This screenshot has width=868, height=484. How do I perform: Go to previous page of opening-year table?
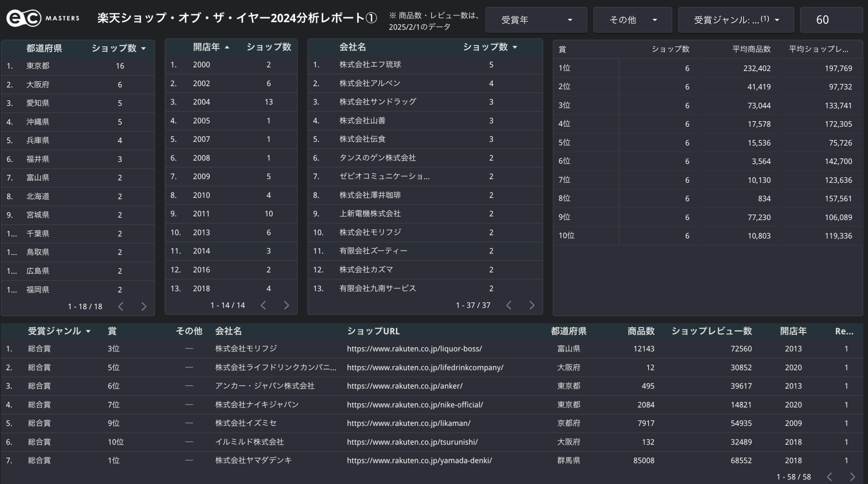pyautogui.click(x=263, y=305)
